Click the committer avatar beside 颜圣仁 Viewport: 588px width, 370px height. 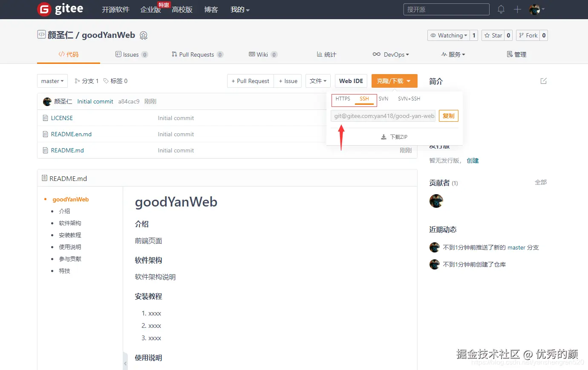(47, 101)
